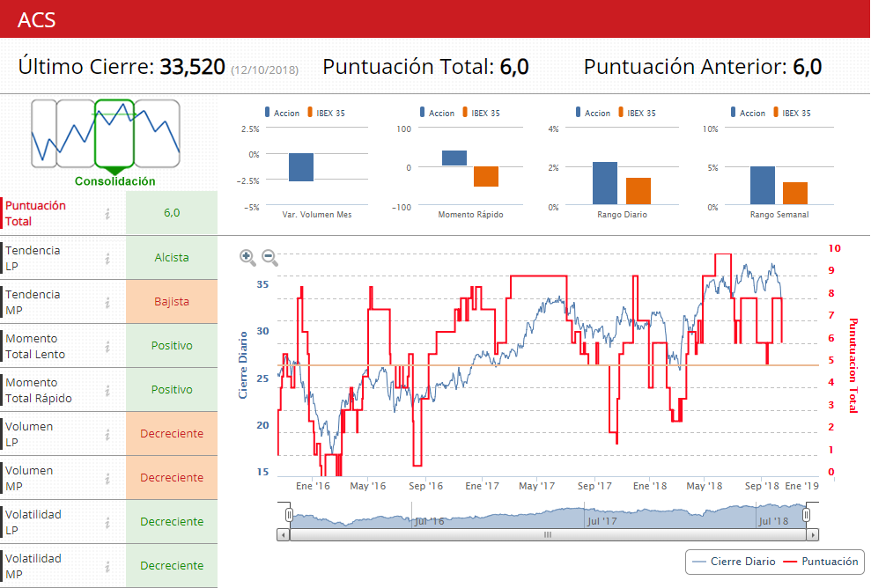
Task: Click the navigator scroll right arrow
Action: coord(813,534)
